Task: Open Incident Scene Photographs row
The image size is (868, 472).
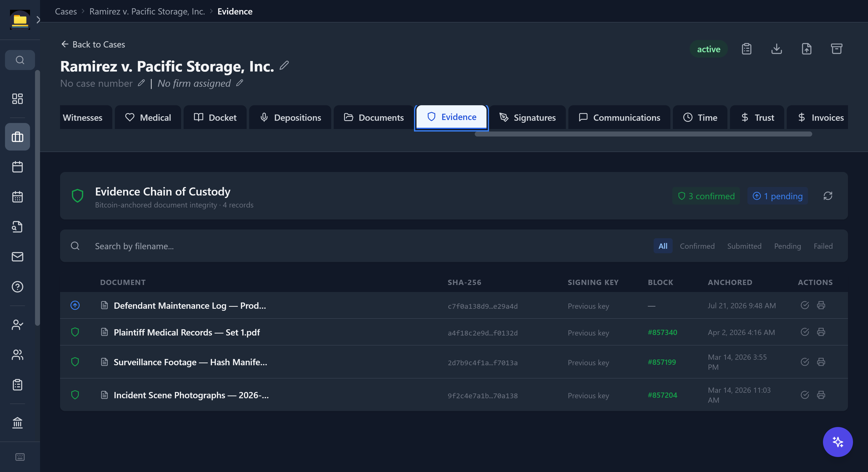Action: click(454, 395)
